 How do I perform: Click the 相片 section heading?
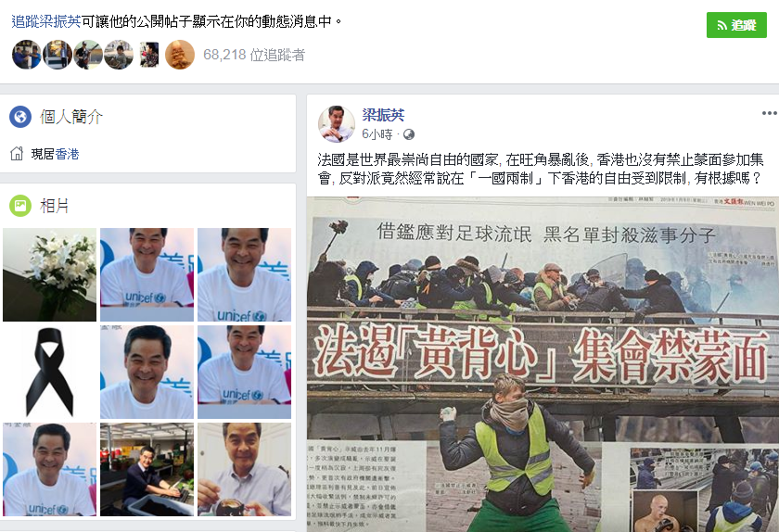click(54, 206)
